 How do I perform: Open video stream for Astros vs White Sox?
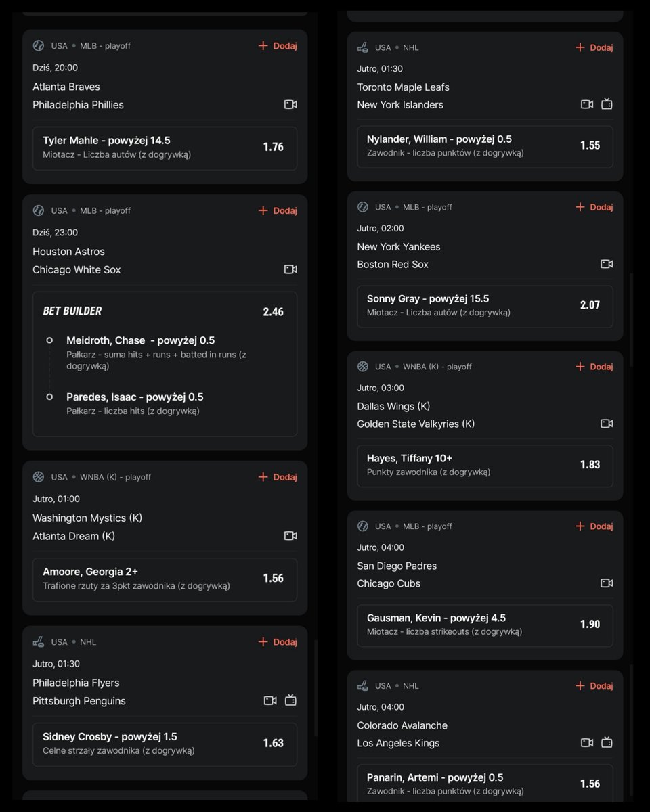[x=290, y=269]
